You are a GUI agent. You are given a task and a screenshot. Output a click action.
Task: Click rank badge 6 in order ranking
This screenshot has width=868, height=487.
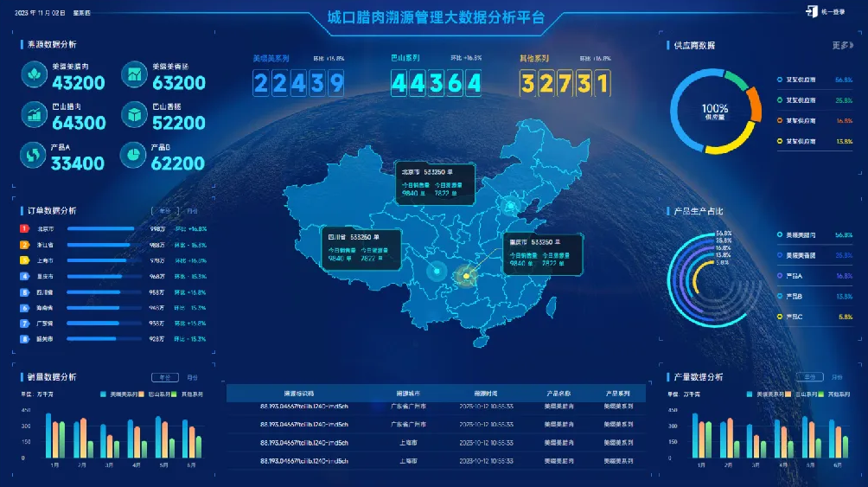tap(24, 307)
